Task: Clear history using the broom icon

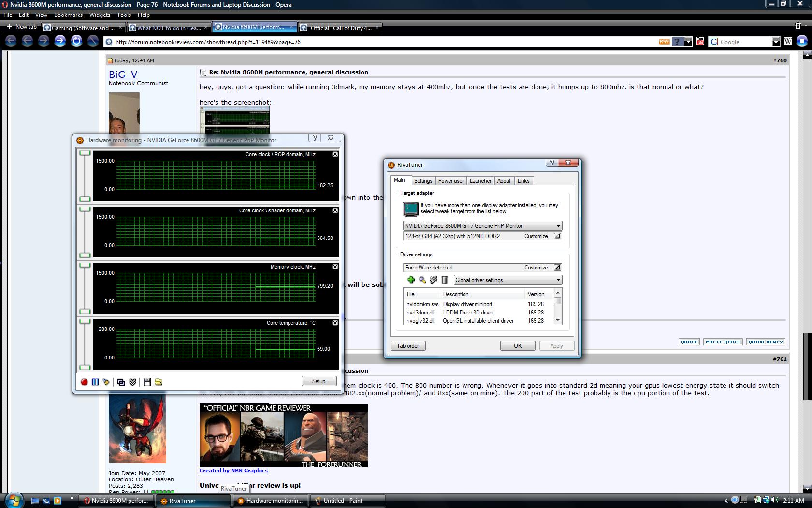Action: (x=106, y=382)
